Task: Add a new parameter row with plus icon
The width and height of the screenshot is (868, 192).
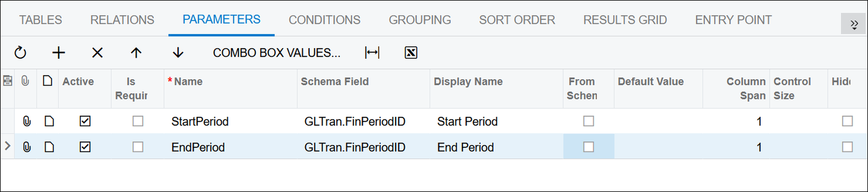Action: point(59,53)
